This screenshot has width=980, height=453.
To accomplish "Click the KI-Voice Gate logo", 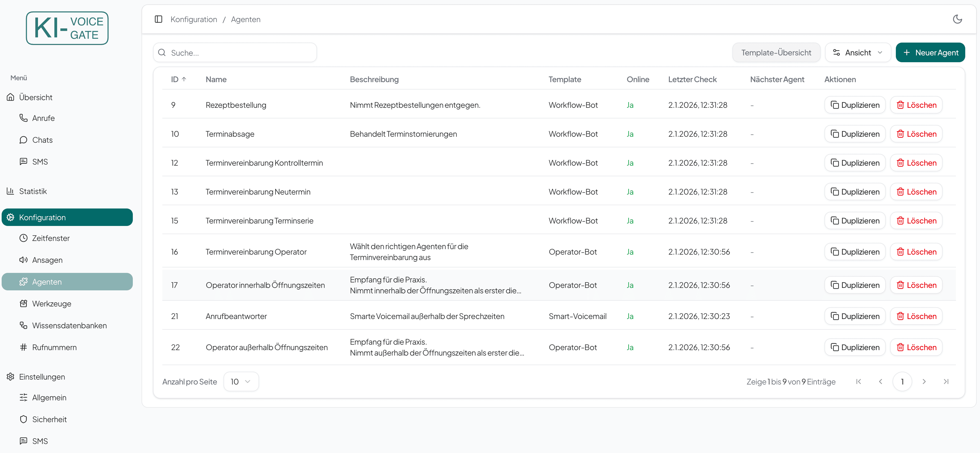I will pos(67,28).
